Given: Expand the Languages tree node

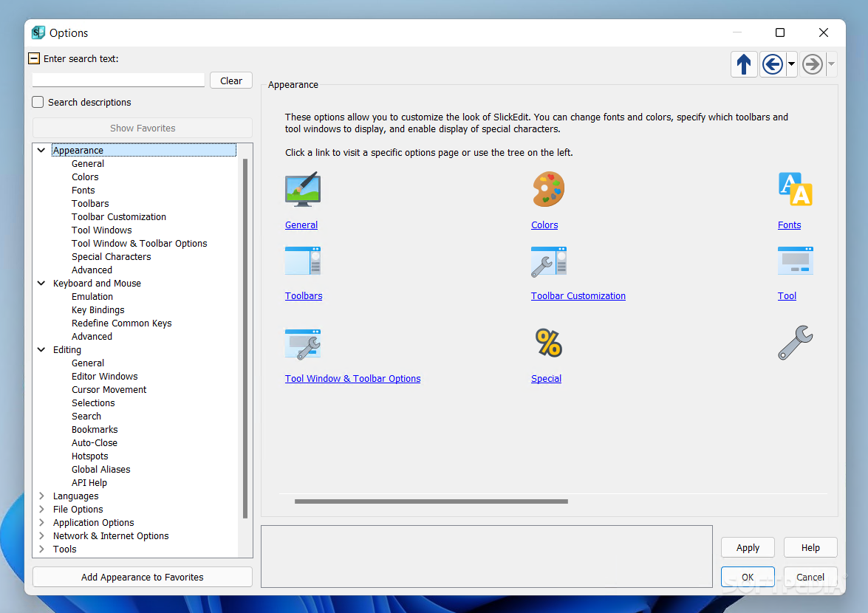Looking at the screenshot, I should point(41,496).
